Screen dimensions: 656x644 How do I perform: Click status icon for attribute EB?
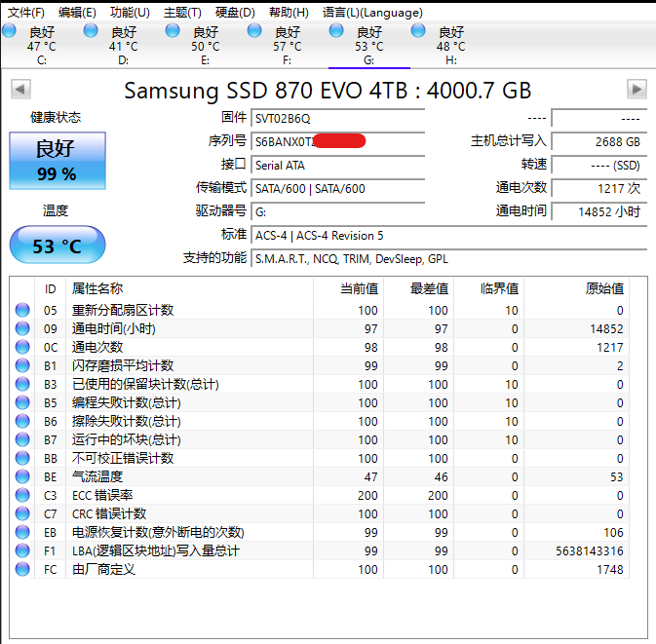point(22,532)
